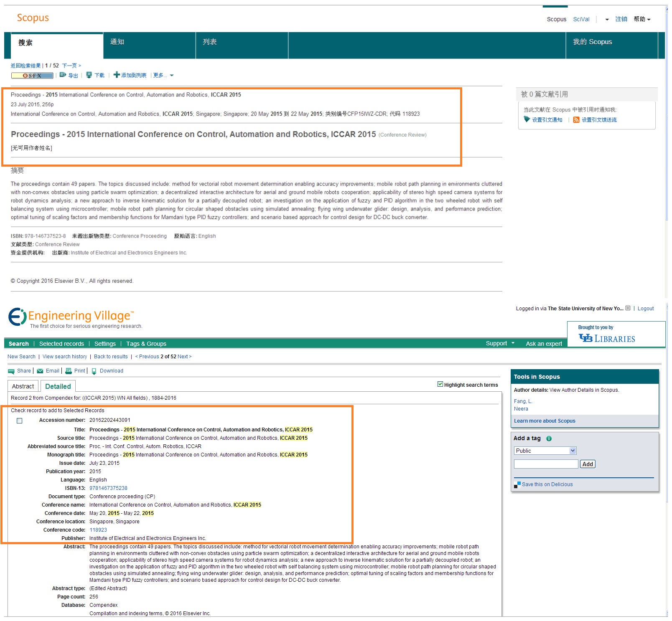Click the Download icon beside Print

[x=94, y=371]
